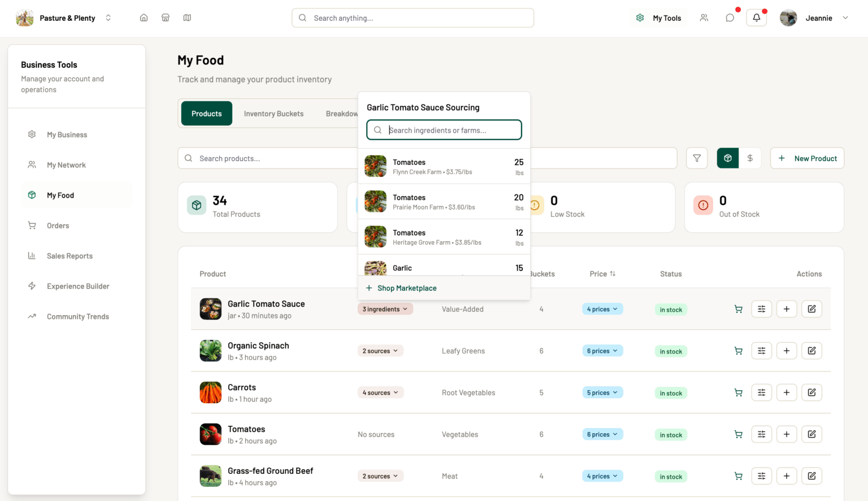Switch to price view with dollar toggle

[x=750, y=158]
